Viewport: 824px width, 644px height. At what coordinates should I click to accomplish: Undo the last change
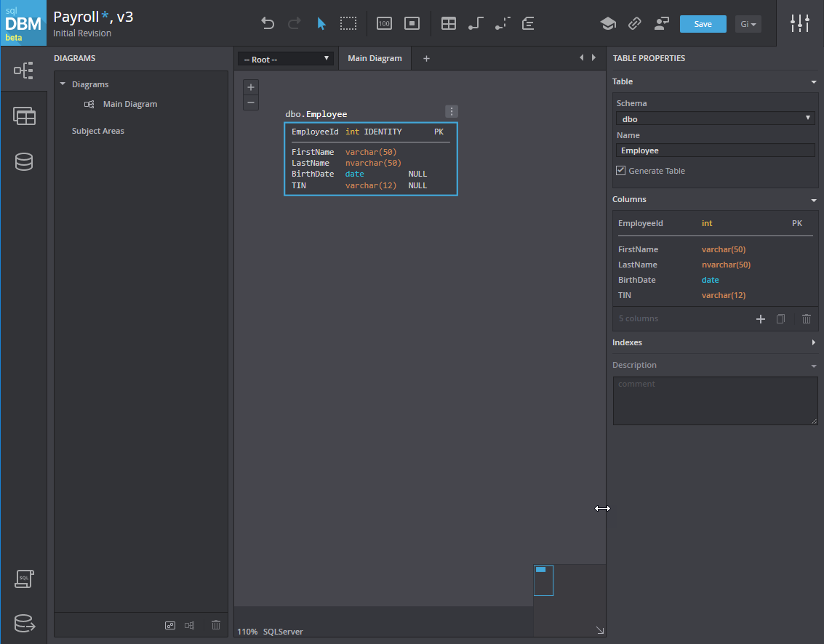coord(268,23)
